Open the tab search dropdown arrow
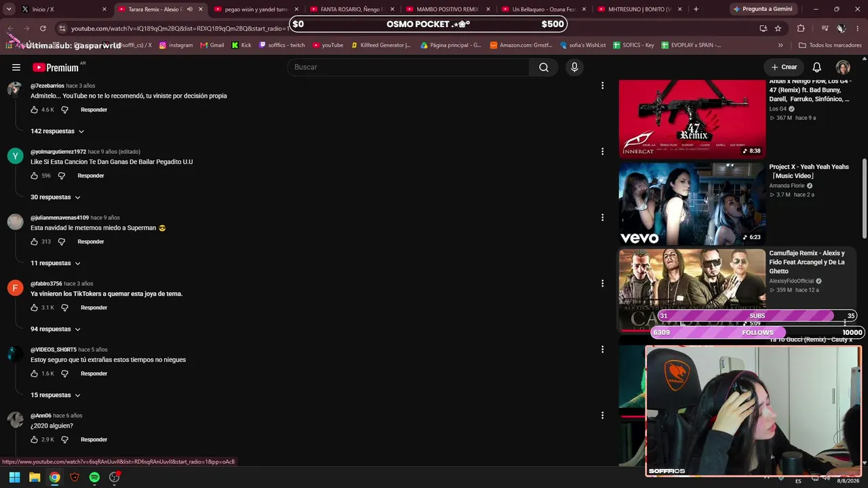868x488 pixels. pos(9,9)
